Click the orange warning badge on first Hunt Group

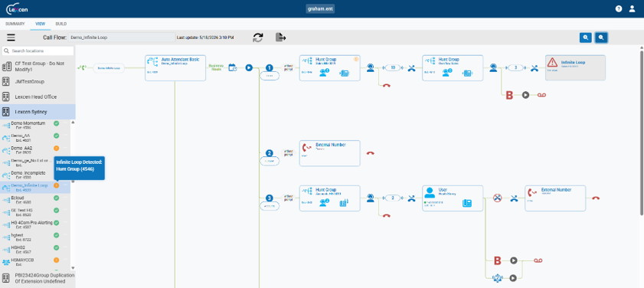pyautogui.click(x=356, y=59)
